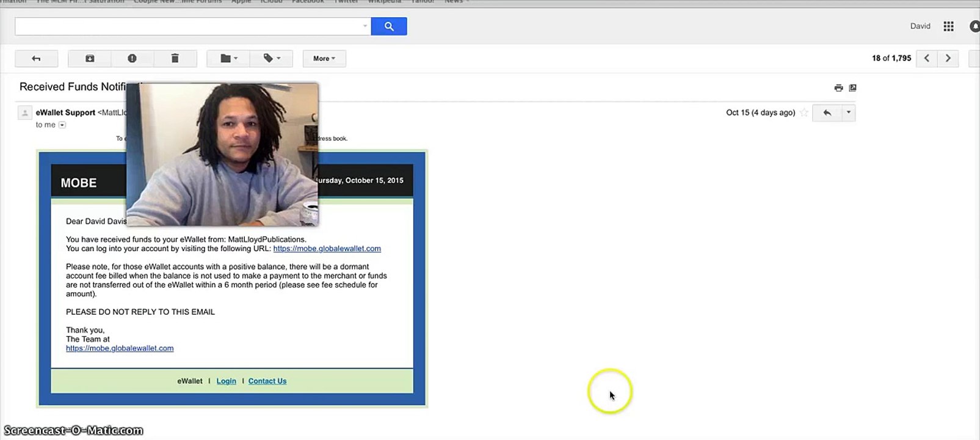This screenshot has width=980, height=440.
Task: Show details arrow next to 'to me'
Action: tap(62, 125)
